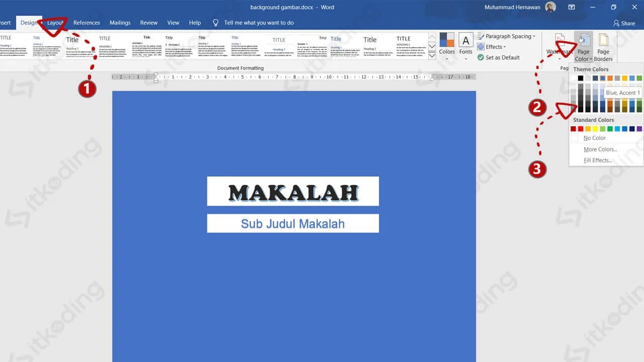Image resolution: width=644 pixels, height=362 pixels.
Task: Click the Standard Colors heading
Action: [x=593, y=120]
